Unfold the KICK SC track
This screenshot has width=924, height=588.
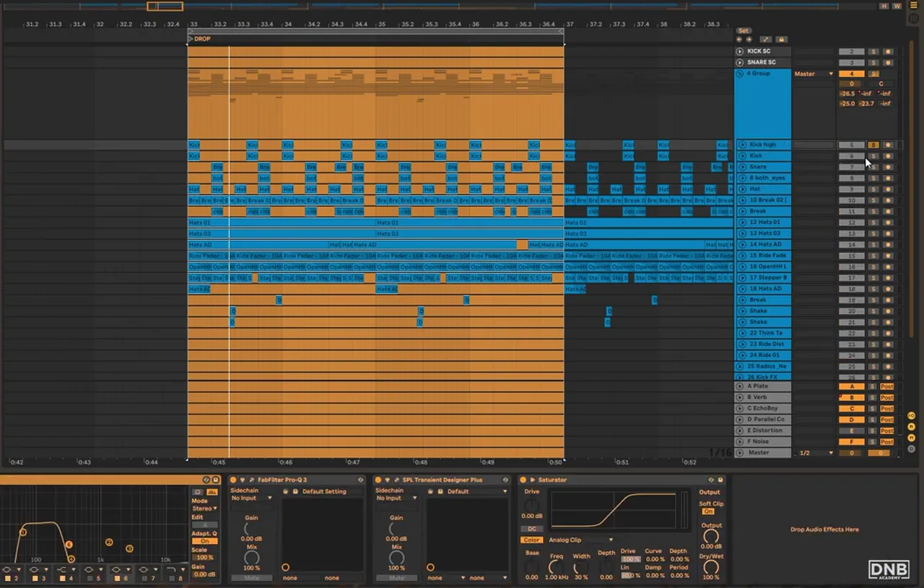[x=740, y=51]
